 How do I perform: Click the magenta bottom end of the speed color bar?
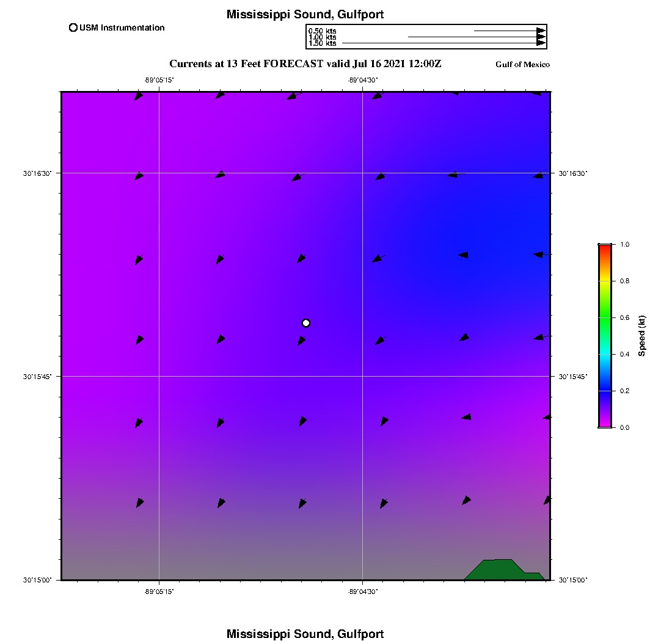pos(605,423)
